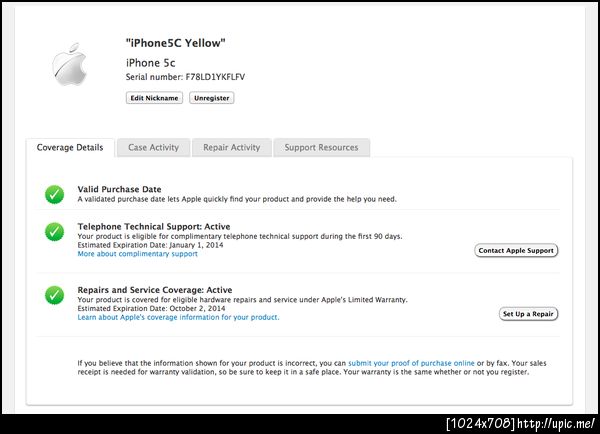Unregister the iPhone 5c device
The width and height of the screenshot is (600, 434).
(x=212, y=98)
